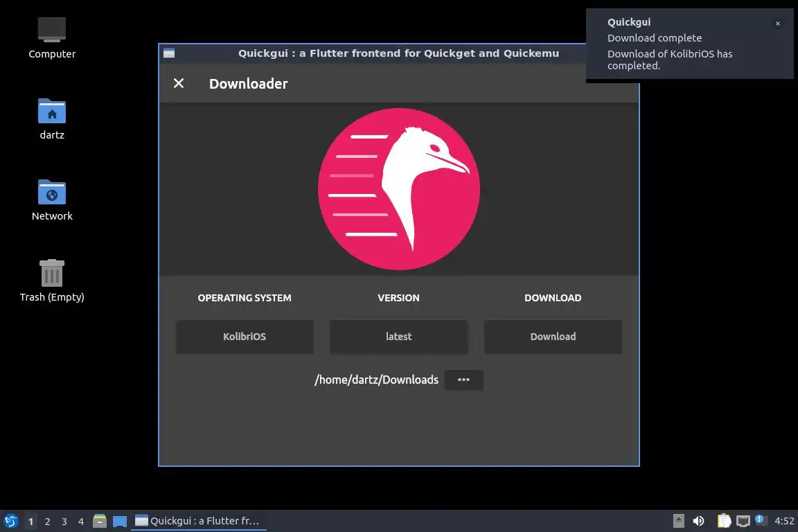
Task: Open the Lubuntu start menu
Action: [10, 521]
